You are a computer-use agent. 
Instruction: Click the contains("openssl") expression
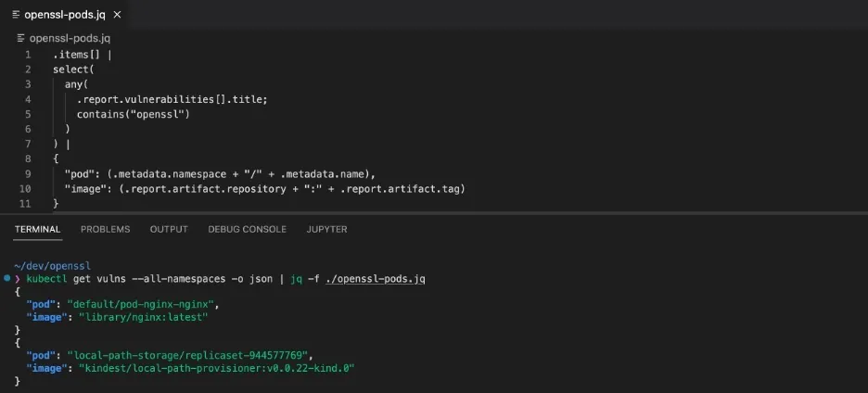pos(134,115)
